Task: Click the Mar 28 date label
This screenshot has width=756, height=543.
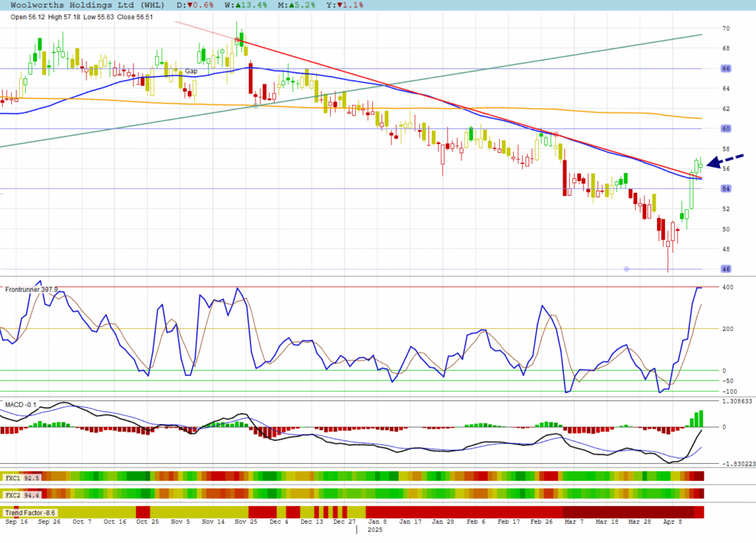Action: [x=639, y=522]
